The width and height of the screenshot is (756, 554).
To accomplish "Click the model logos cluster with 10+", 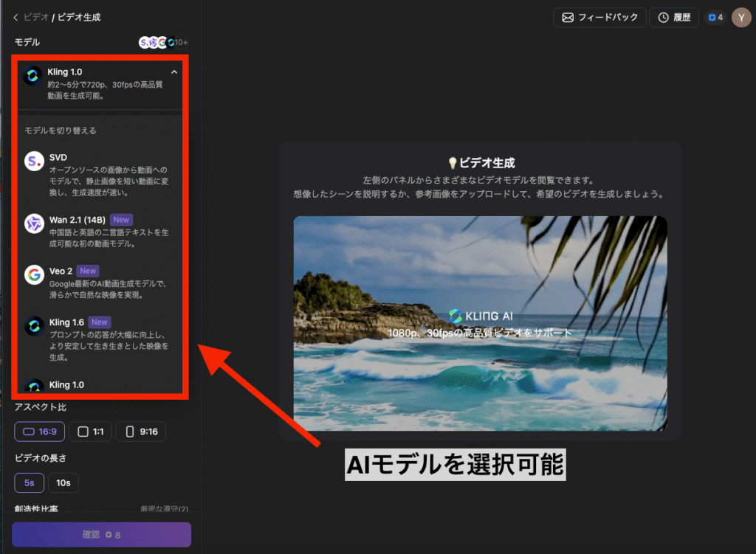I will click(163, 42).
